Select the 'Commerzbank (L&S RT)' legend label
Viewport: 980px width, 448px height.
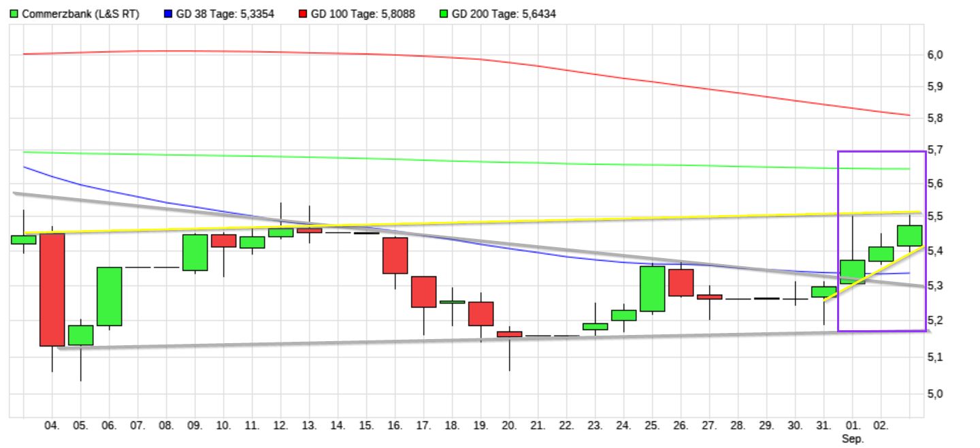click(80, 14)
